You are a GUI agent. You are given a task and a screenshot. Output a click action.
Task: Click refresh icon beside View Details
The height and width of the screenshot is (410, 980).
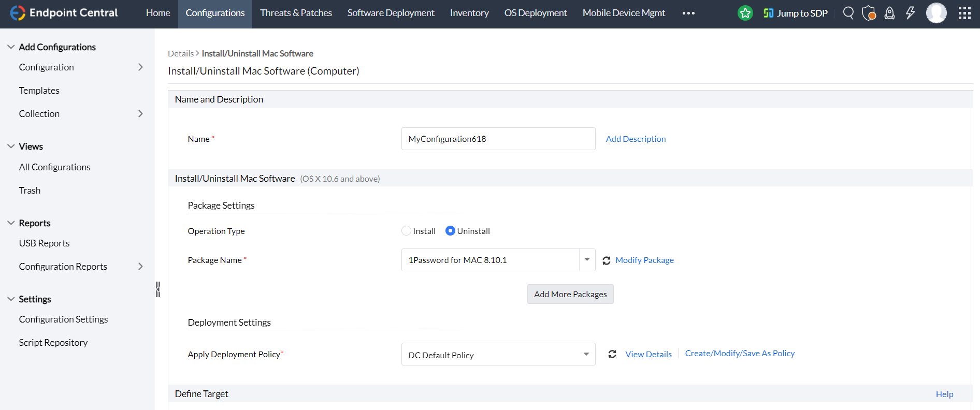(x=612, y=354)
